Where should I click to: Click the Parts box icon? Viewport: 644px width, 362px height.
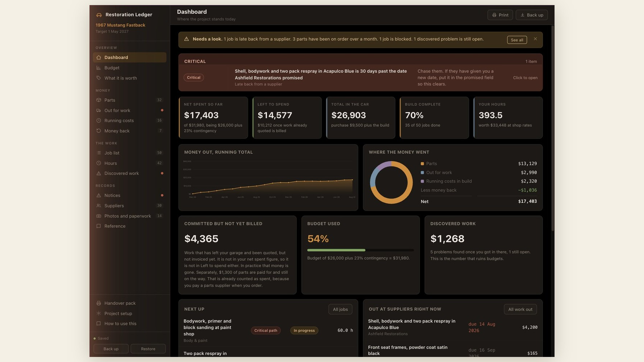pos(99,100)
